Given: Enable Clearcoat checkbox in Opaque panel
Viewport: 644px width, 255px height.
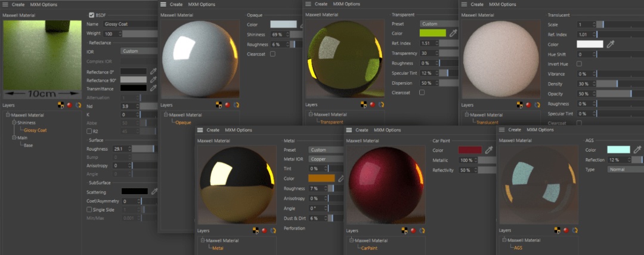Looking at the screenshot, I should (273, 54).
